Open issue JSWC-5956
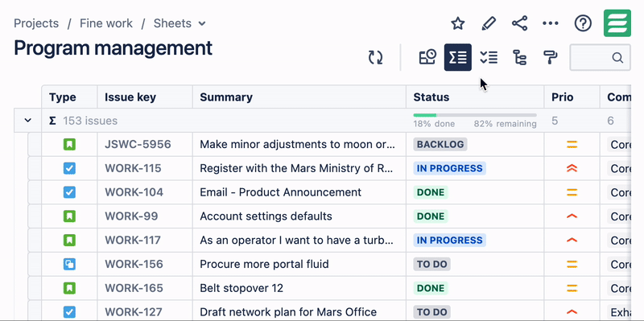This screenshot has width=644, height=321. pos(138,145)
